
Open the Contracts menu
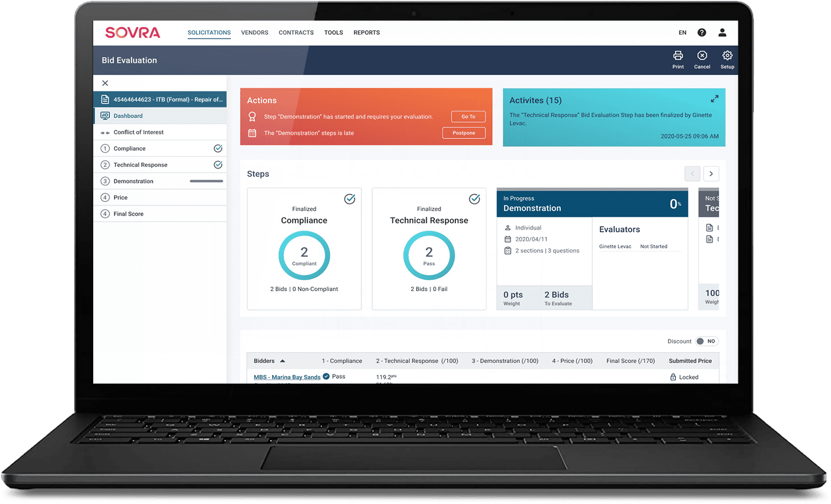[296, 33]
